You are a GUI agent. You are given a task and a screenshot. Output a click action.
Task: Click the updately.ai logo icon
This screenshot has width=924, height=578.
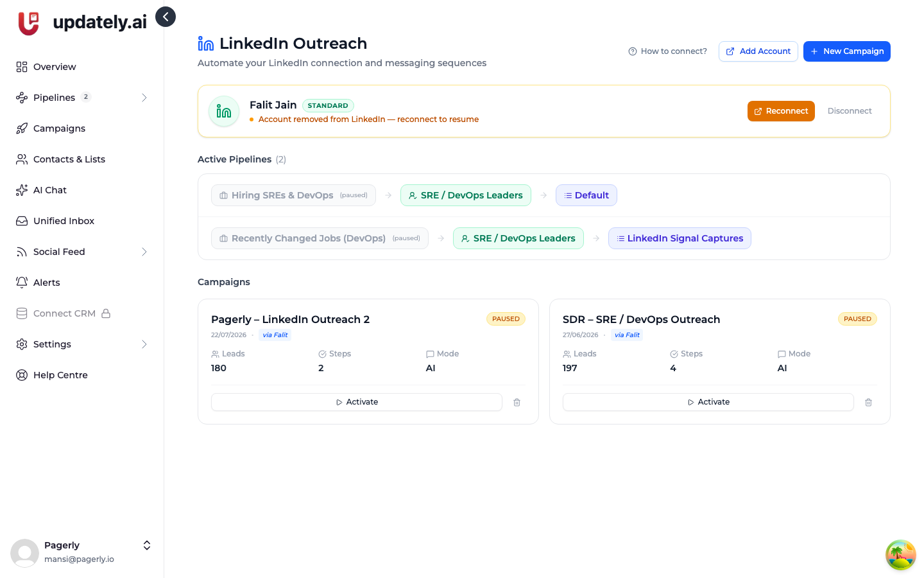tap(29, 23)
